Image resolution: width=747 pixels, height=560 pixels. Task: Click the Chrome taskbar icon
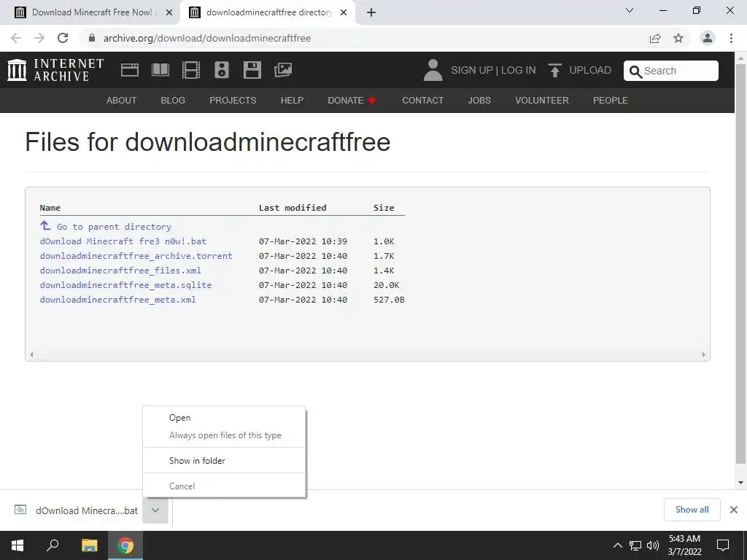point(125,545)
